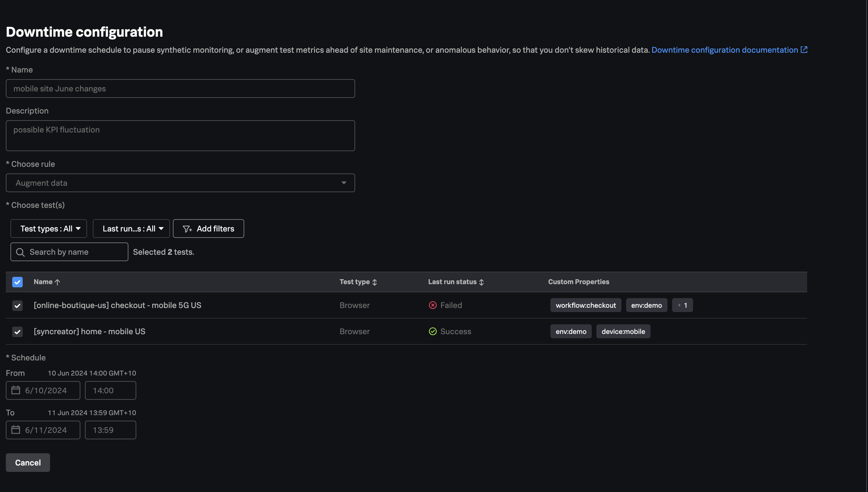Image resolution: width=868 pixels, height=492 pixels.
Task: Click the filter icon on Add filters
Action: pyautogui.click(x=188, y=229)
